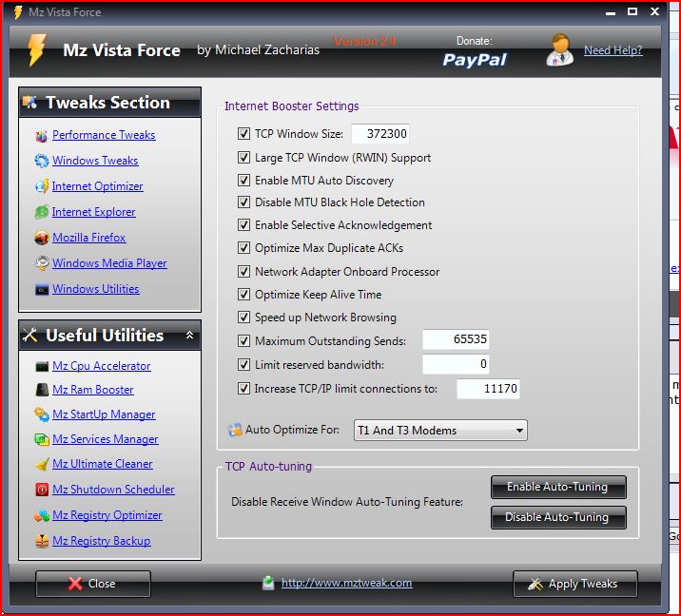The width and height of the screenshot is (681, 616).
Task: Toggle Speed up Network Browsing
Action: pyautogui.click(x=243, y=318)
